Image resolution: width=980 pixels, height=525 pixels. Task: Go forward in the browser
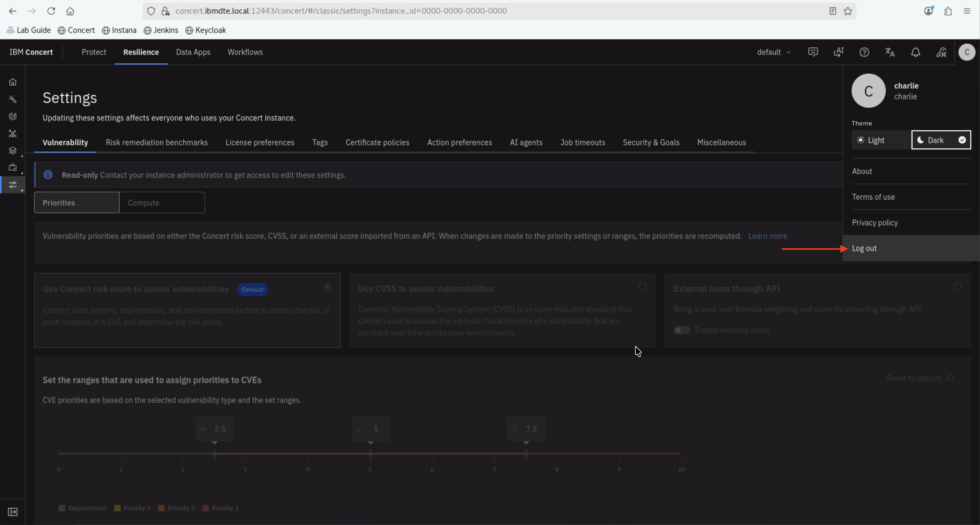(x=32, y=11)
